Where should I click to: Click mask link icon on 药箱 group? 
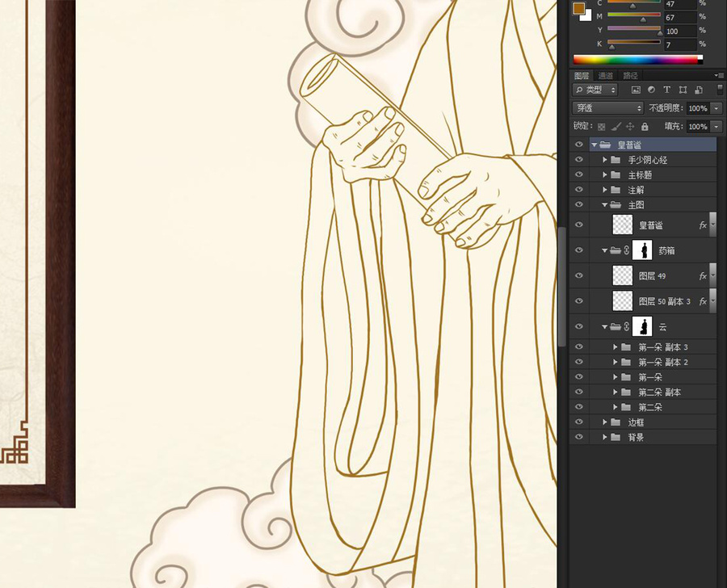tap(627, 250)
